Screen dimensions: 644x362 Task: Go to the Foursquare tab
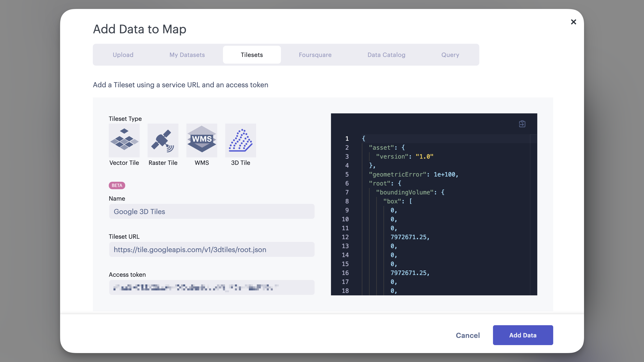pos(315,55)
